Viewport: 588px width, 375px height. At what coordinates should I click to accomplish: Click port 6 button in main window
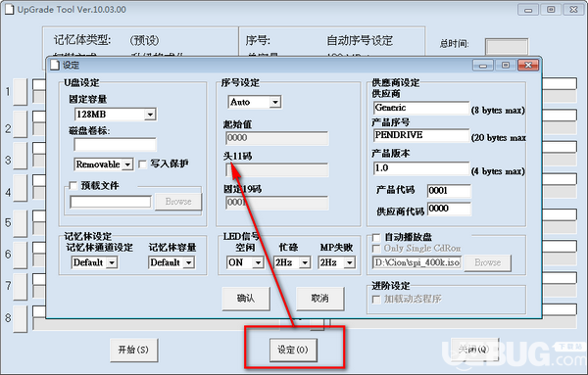pos(21,256)
